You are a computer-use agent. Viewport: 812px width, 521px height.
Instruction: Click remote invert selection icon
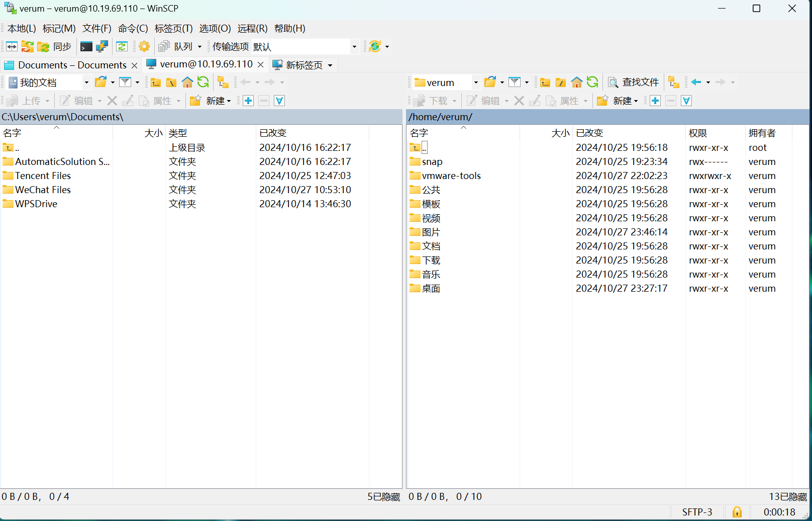[x=686, y=101]
